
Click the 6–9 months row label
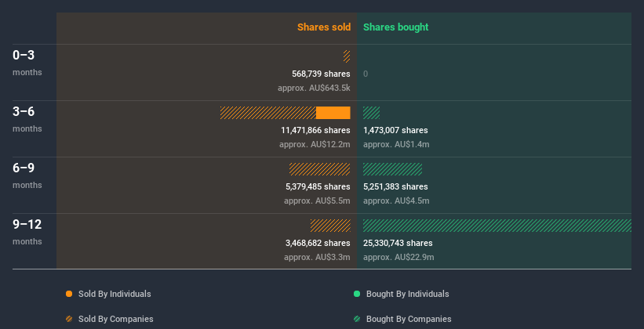coord(27,175)
